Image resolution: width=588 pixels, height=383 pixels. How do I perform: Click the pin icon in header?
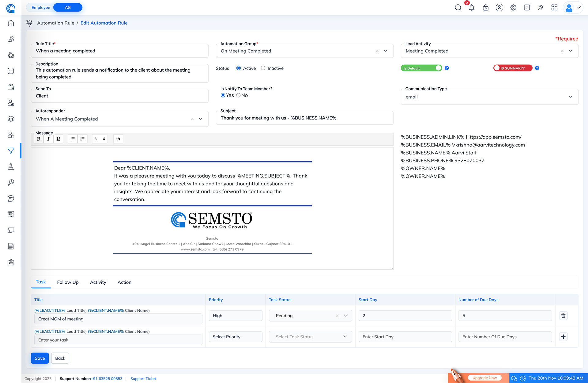[541, 8]
